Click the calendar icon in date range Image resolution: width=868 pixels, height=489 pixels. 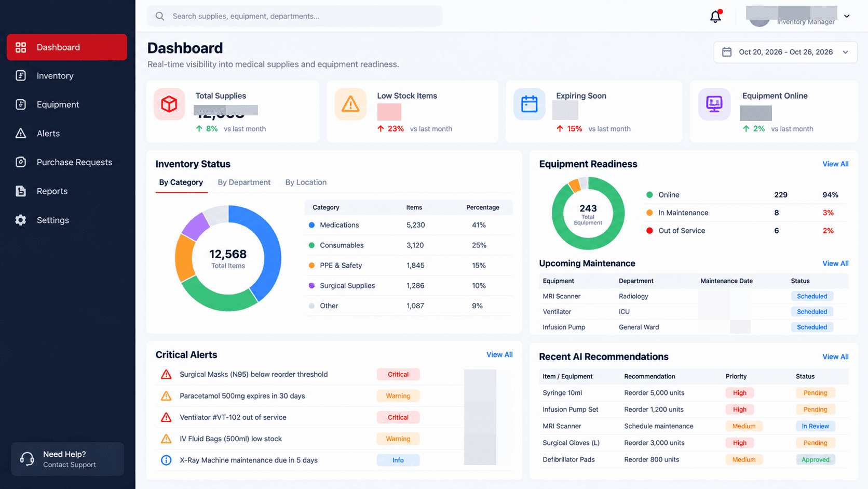(x=727, y=52)
